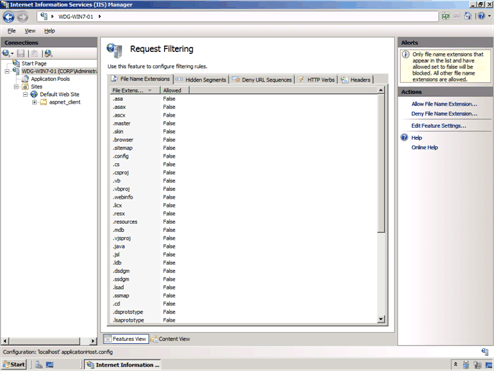Viewport: 495px width, 372px height.
Task: Select the .java extension row
Action: coord(244,246)
